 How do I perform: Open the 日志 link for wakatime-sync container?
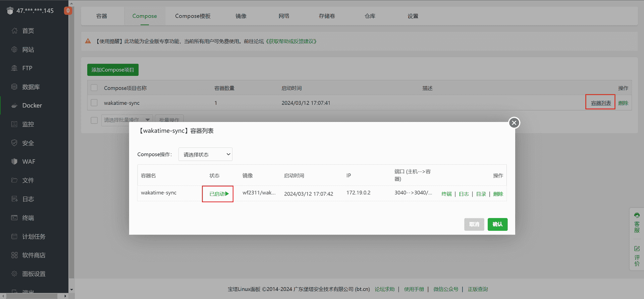click(464, 194)
